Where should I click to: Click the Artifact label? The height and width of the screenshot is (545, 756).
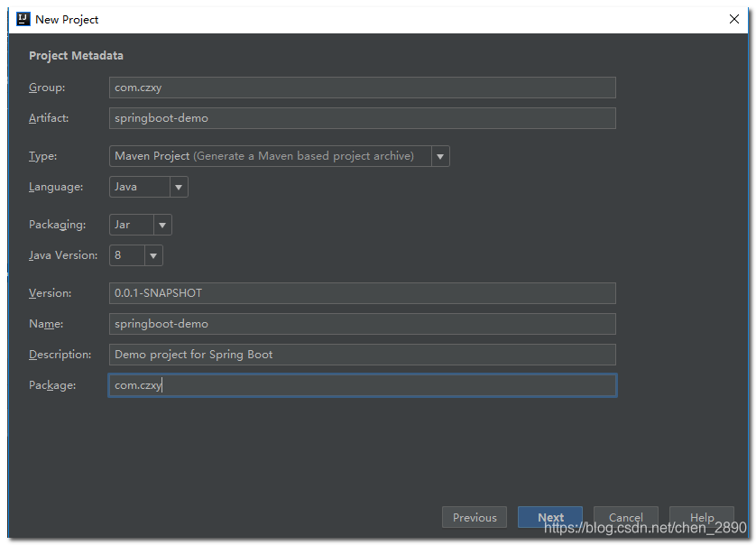pyautogui.click(x=48, y=118)
